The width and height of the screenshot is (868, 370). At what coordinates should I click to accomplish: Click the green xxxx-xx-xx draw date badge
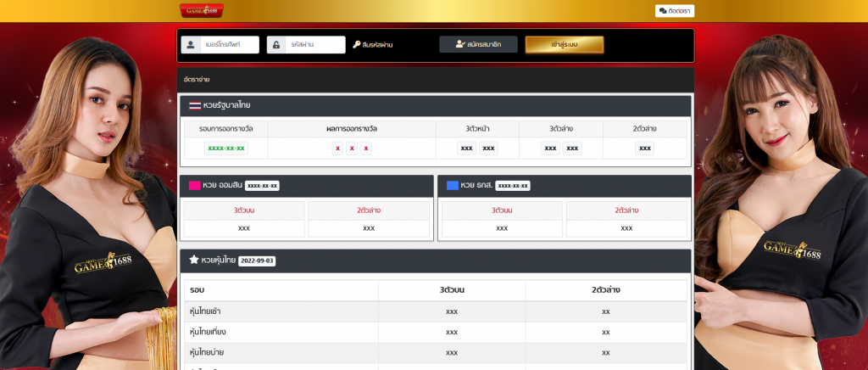pyautogui.click(x=226, y=148)
